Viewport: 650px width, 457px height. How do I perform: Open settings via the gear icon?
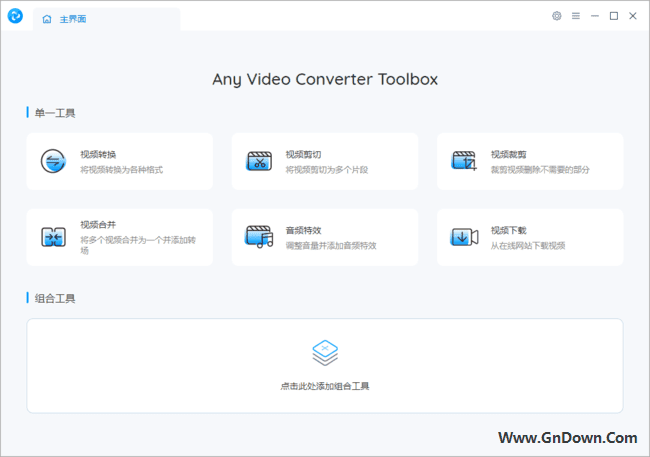[557, 16]
